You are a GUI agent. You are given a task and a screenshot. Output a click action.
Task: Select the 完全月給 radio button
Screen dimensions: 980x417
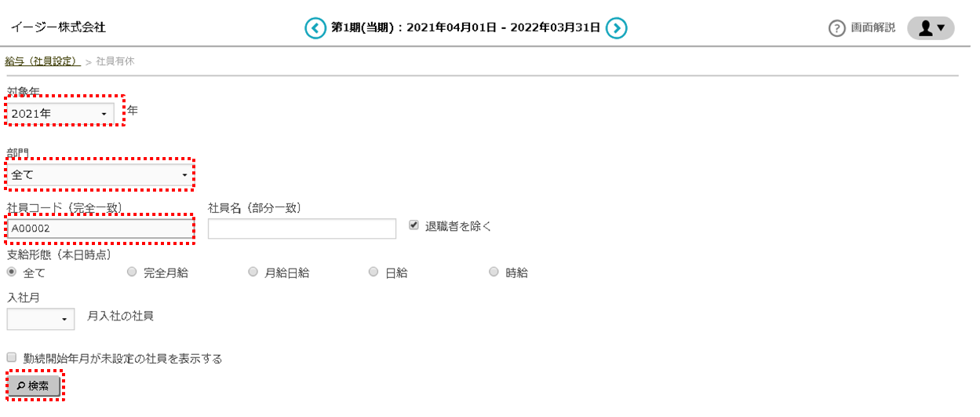[132, 272]
